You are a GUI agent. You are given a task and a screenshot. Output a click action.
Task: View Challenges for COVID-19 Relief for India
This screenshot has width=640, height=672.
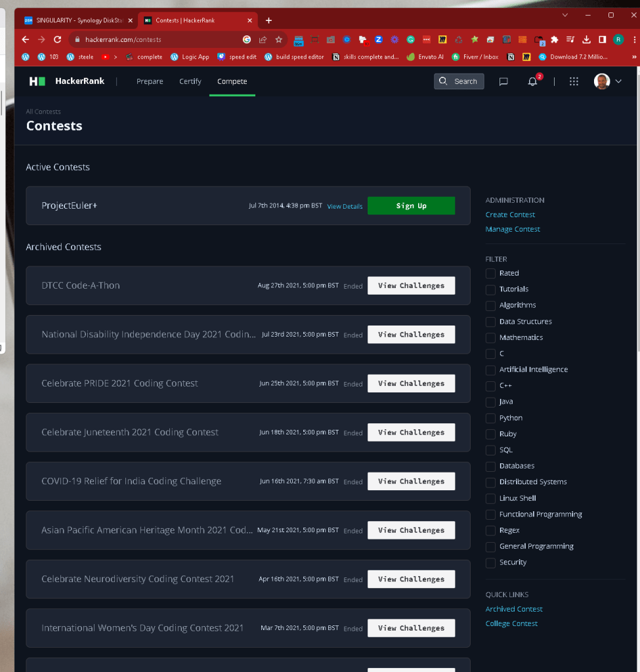[x=411, y=481]
